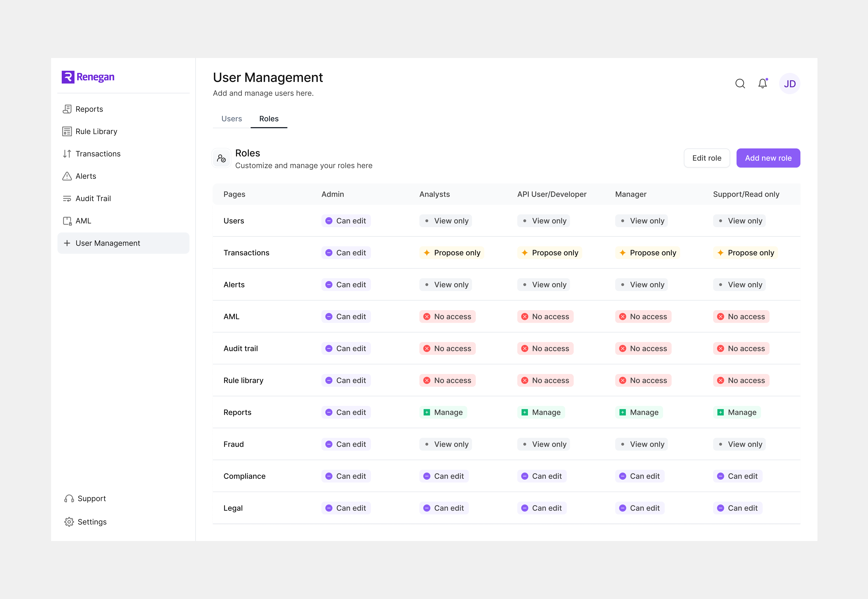Open the JD profile avatar
Viewport: 868px width, 599px height.
pos(790,84)
